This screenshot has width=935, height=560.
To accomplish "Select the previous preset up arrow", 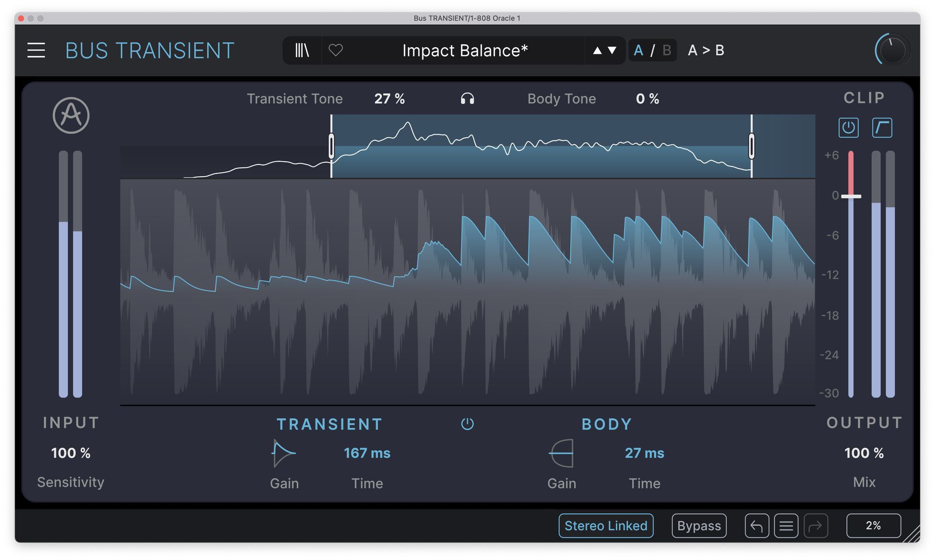I will coord(597,50).
